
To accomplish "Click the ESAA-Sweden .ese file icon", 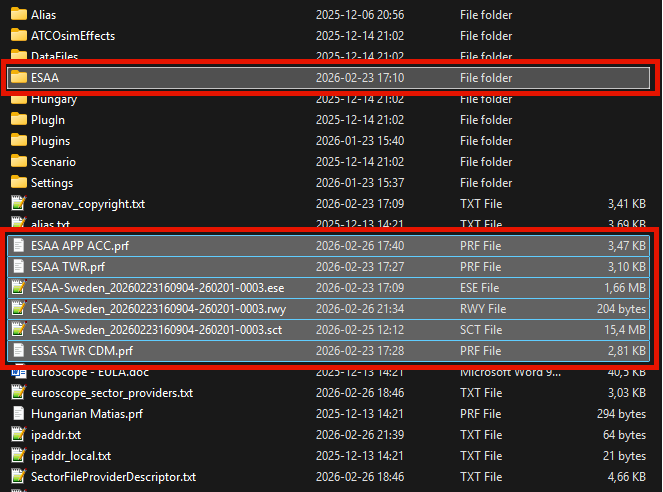I will pyautogui.click(x=18, y=288).
